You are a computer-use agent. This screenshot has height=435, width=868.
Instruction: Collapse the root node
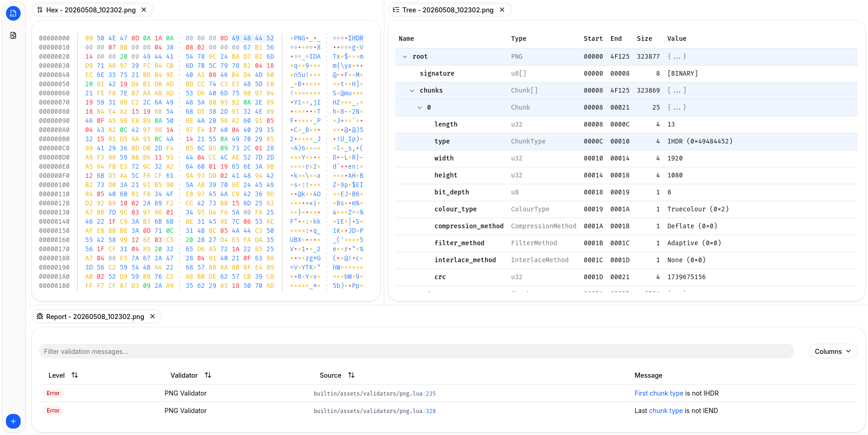[405, 56]
